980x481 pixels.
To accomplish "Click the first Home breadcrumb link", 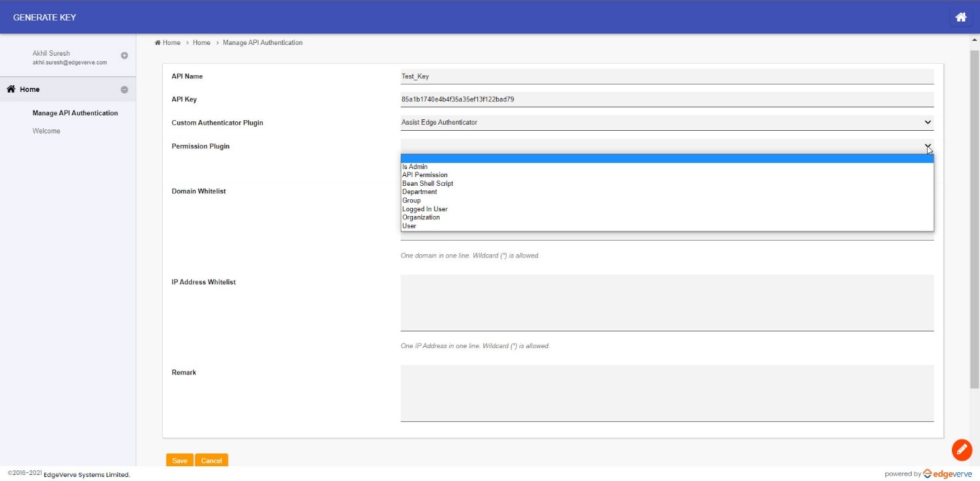I will point(171,43).
